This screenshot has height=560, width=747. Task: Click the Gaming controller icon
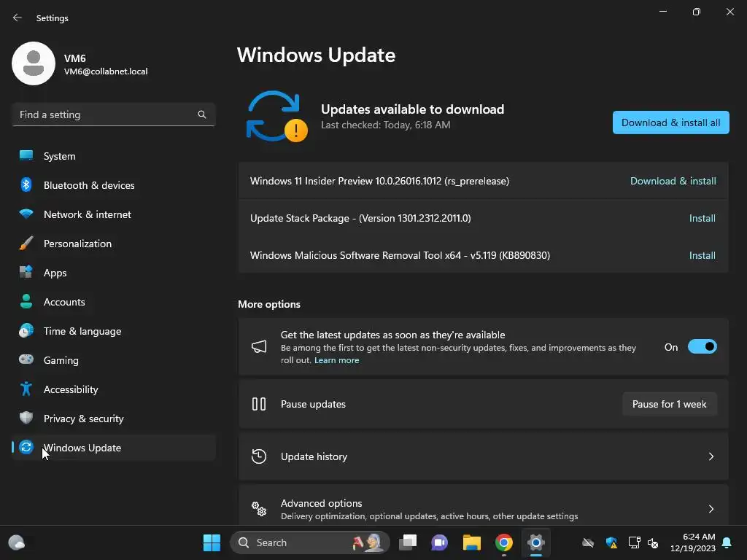tap(26, 359)
